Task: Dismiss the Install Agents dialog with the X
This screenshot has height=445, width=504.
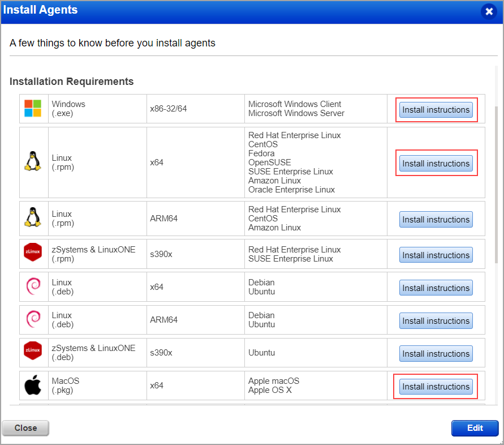Action: 489,11
